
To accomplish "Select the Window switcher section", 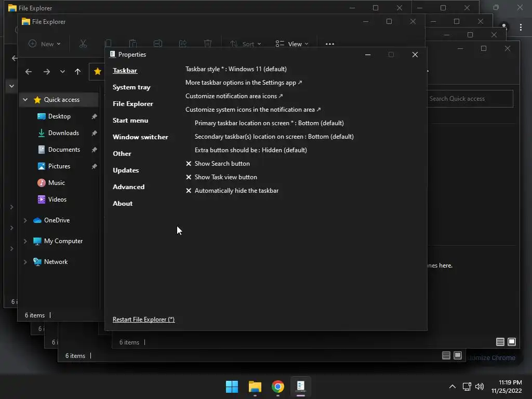I will (140, 137).
